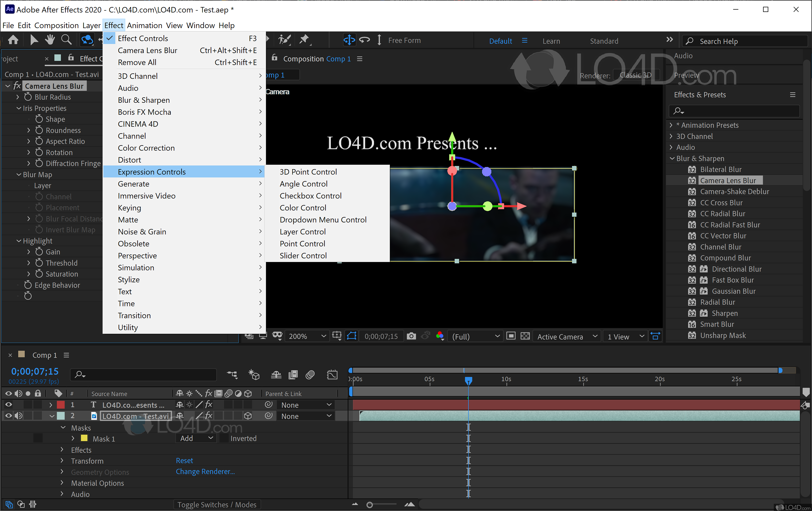Open layer 1 parent None dropdown

click(306, 405)
